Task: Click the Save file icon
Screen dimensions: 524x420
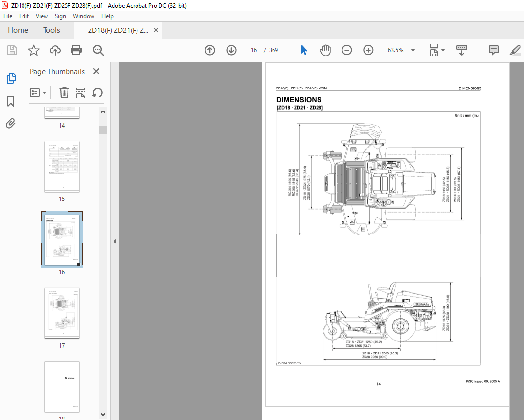Action: (x=12, y=50)
